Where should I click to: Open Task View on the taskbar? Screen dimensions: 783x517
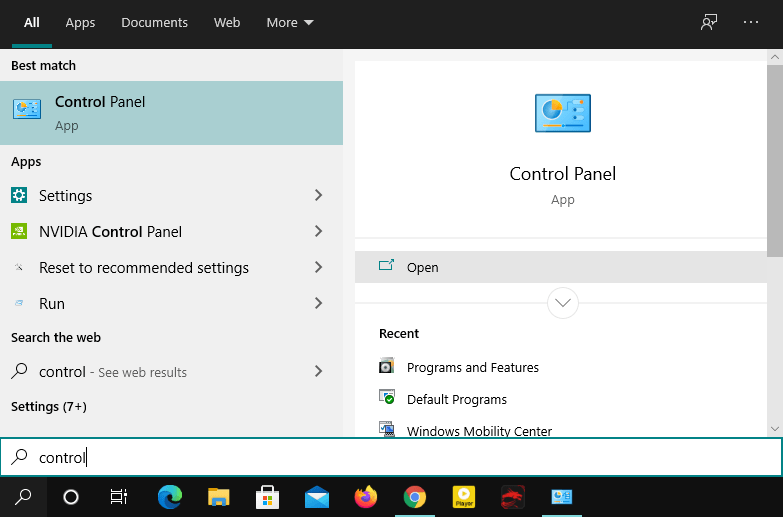click(119, 497)
